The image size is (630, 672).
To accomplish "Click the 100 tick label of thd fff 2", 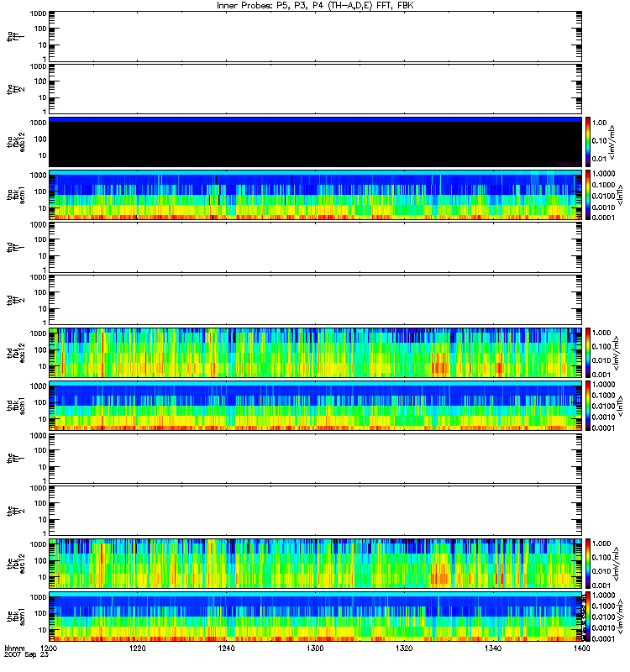I will point(40,292).
